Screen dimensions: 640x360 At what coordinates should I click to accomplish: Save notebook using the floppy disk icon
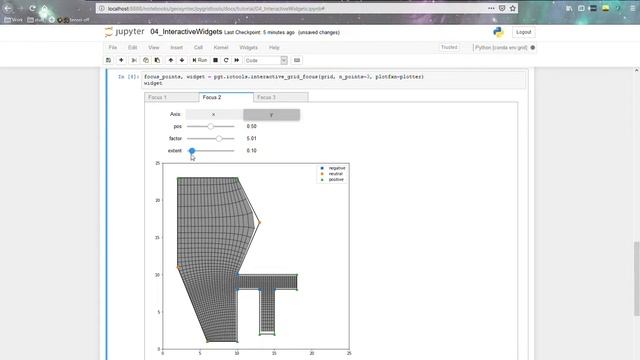109,60
